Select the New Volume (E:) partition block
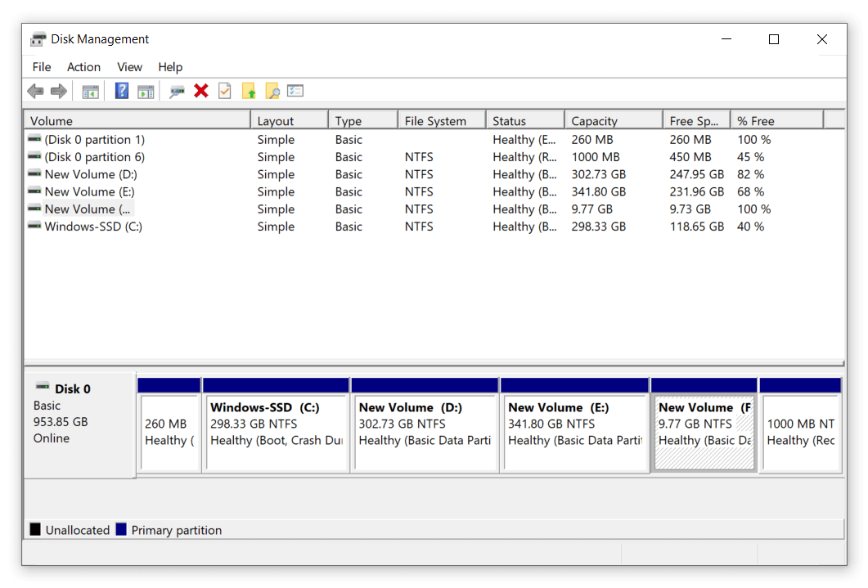The height and width of the screenshot is (588, 868). (x=573, y=425)
